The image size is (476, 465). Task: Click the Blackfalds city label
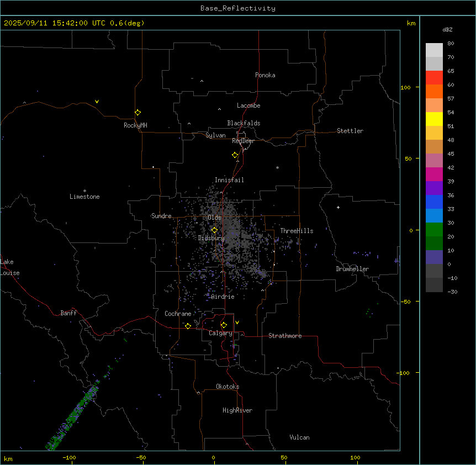coord(244,123)
